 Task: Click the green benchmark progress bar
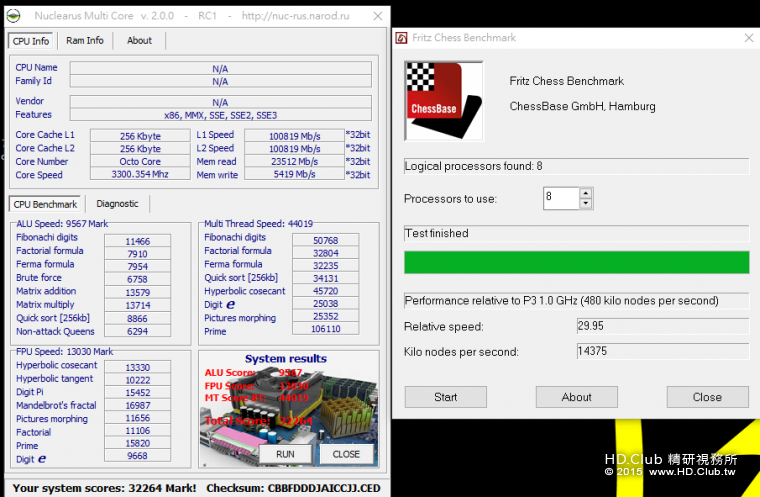coord(576,262)
